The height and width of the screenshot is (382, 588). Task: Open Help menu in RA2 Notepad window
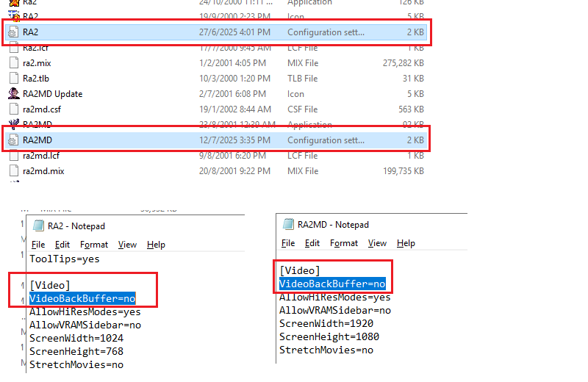tap(156, 245)
